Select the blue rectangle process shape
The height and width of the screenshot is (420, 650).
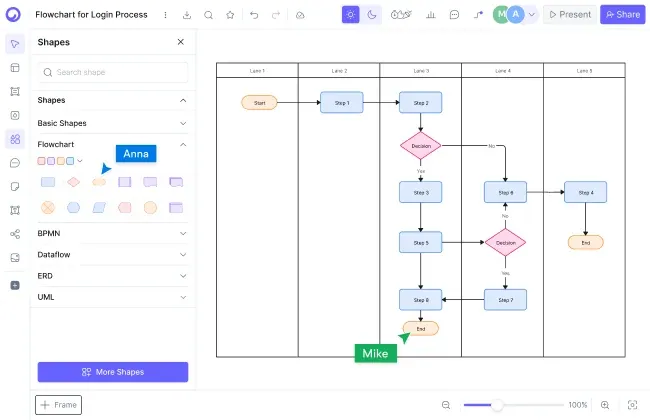(48, 182)
